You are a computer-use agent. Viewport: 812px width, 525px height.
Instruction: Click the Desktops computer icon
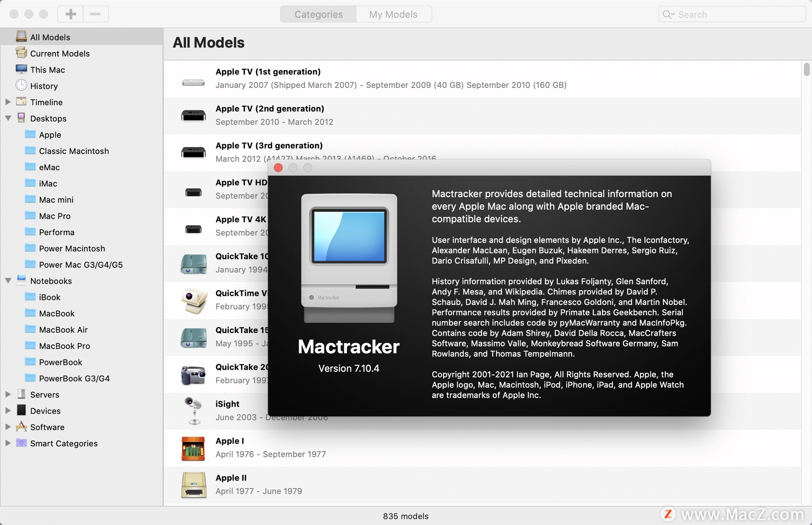pyautogui.click(x=21, y=118)
